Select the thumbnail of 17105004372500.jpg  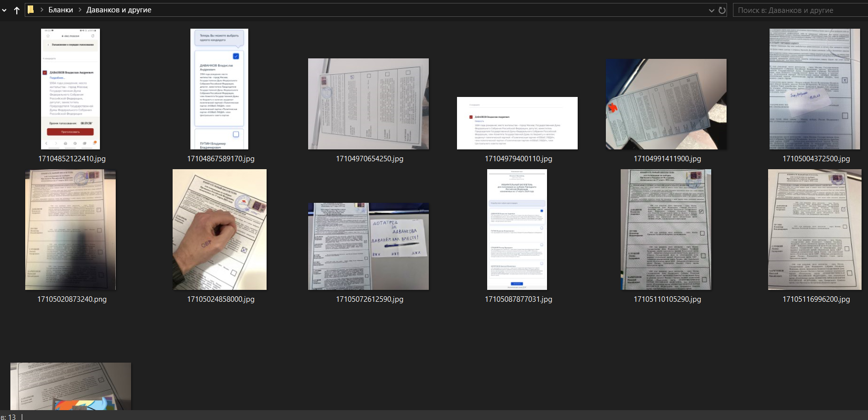[x=815, y=89]
